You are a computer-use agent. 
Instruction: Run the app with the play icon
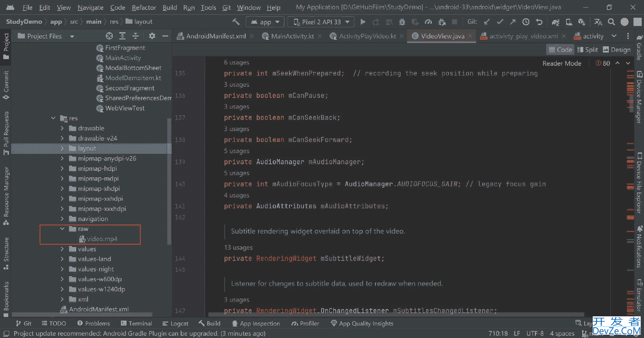[363, 22]
